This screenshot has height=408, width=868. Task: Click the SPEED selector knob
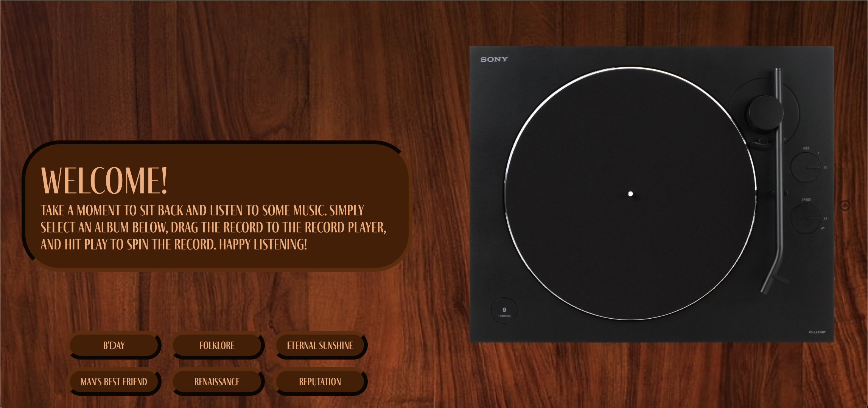[x=805, y=218]
